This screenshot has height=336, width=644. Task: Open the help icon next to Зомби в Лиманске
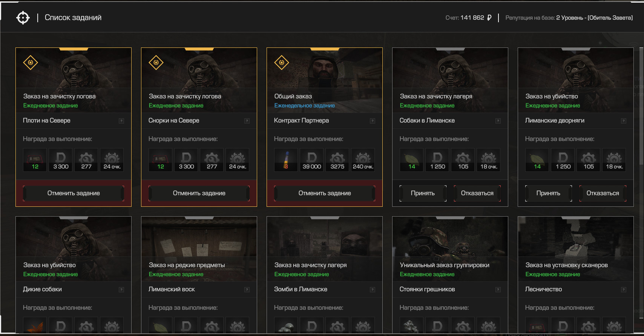(373, 290)
